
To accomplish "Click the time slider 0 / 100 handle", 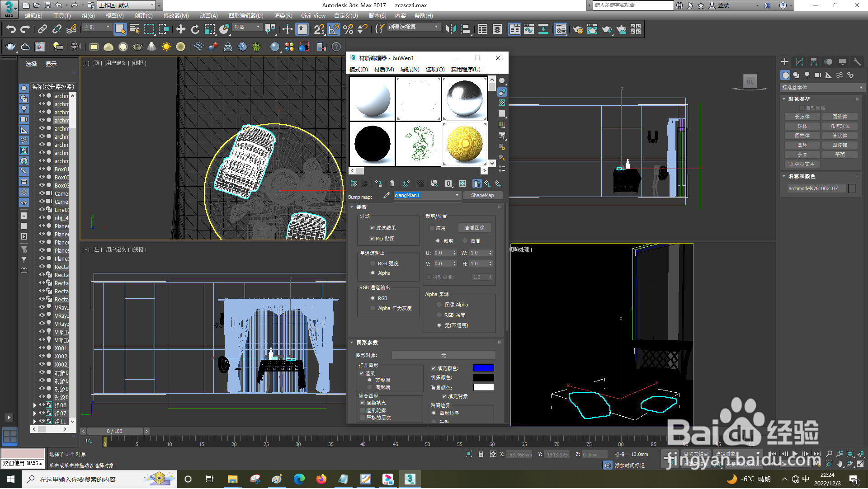I will point(115,432).
